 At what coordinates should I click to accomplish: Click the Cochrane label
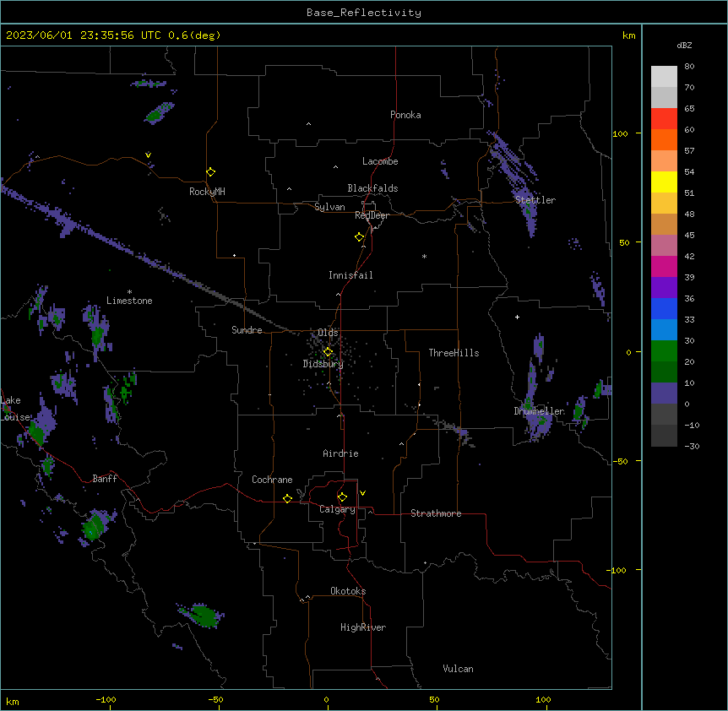pyautogui.click(x=272, y=480)
